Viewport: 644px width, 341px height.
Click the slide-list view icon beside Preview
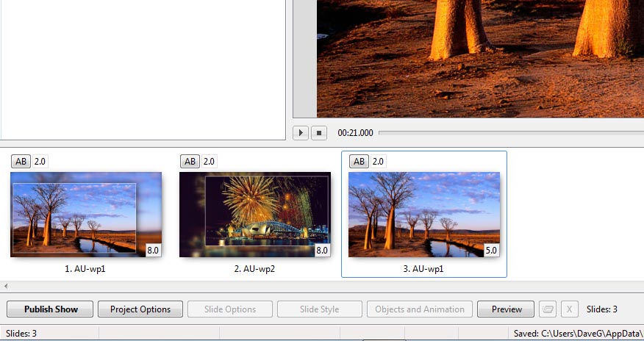pos(548,309)
